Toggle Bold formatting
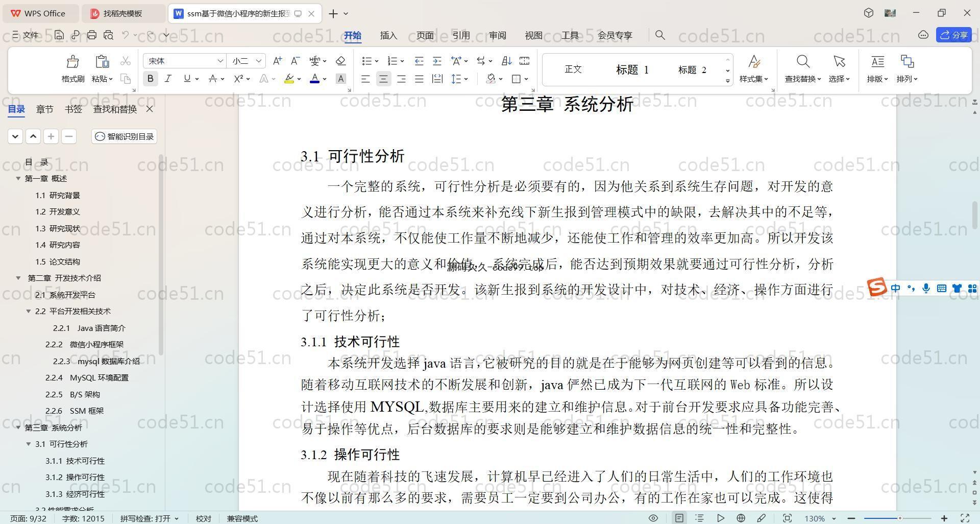 tap(150, 79)
